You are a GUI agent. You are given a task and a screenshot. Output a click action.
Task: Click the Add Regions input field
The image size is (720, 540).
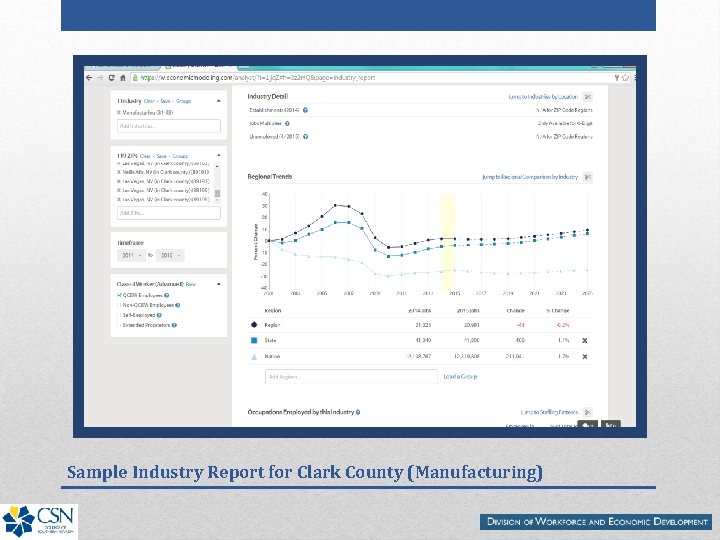[351, 377]
